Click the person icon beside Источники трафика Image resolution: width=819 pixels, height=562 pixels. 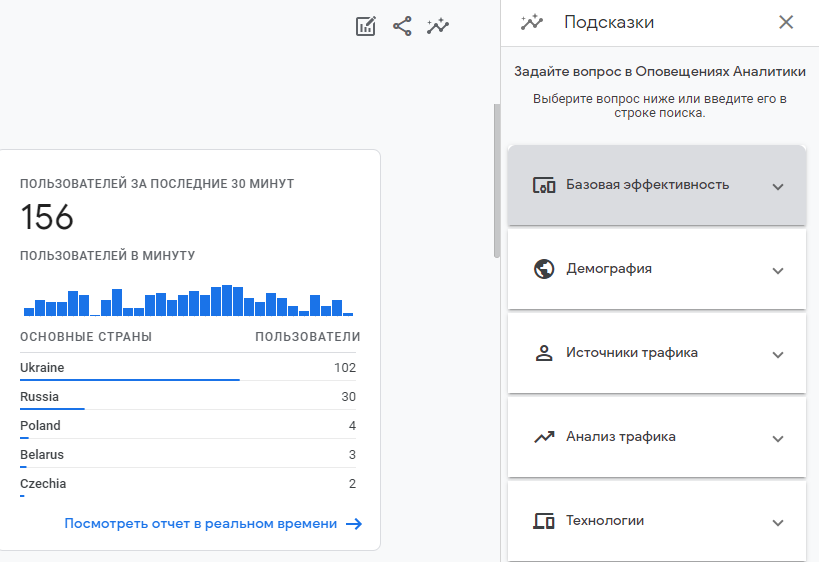(x=544, y=353)
